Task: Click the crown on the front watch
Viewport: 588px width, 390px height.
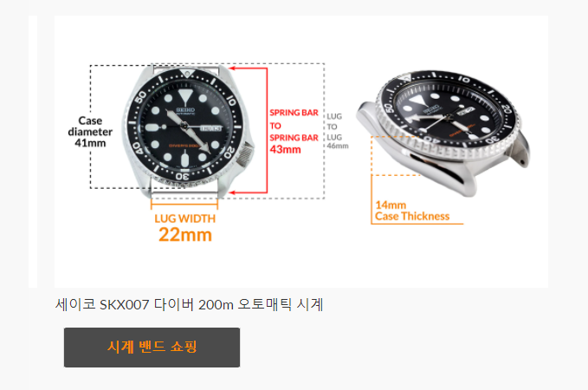Action: (246, 155)
